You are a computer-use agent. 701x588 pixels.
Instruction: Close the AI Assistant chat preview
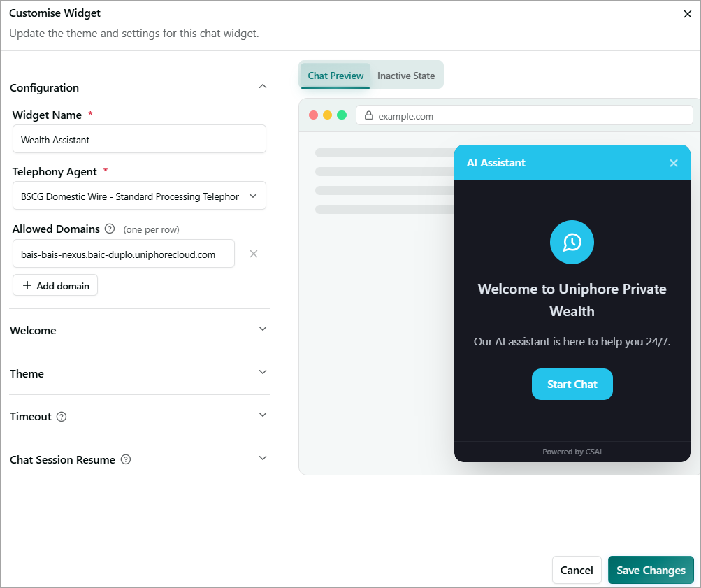tap(673, 163)
